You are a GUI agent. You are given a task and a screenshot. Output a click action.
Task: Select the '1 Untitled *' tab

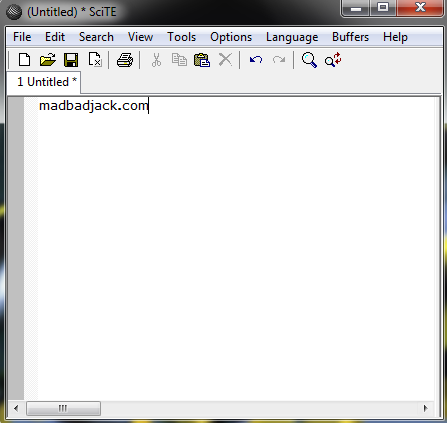pos(44,82)
